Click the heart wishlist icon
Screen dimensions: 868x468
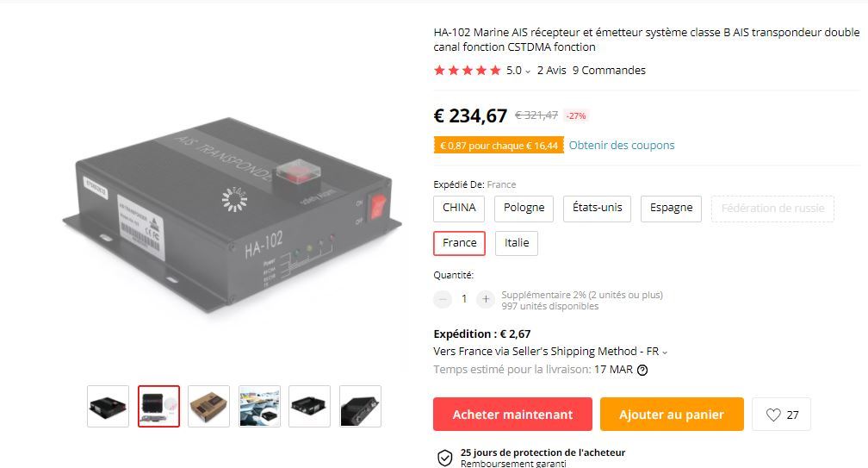772,415
